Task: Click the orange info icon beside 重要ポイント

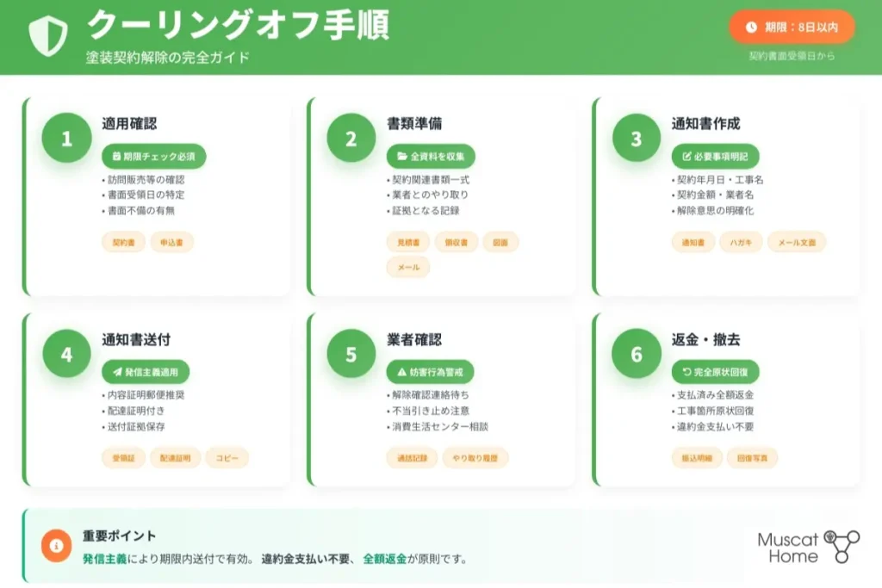Action: click(x=56, y=545)
